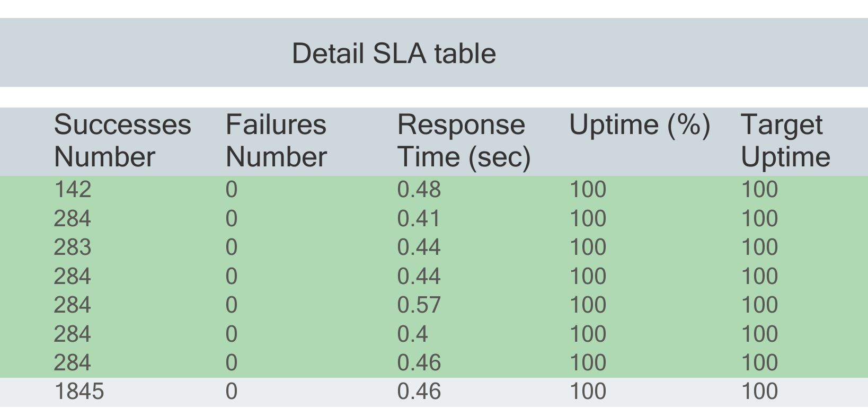Click the Response Time (sec) header
Screen dimensions: 868x417
click(464, 141)
